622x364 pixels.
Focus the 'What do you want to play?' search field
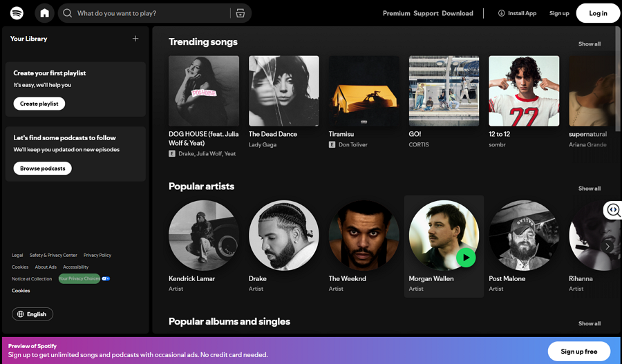(155, 13)
